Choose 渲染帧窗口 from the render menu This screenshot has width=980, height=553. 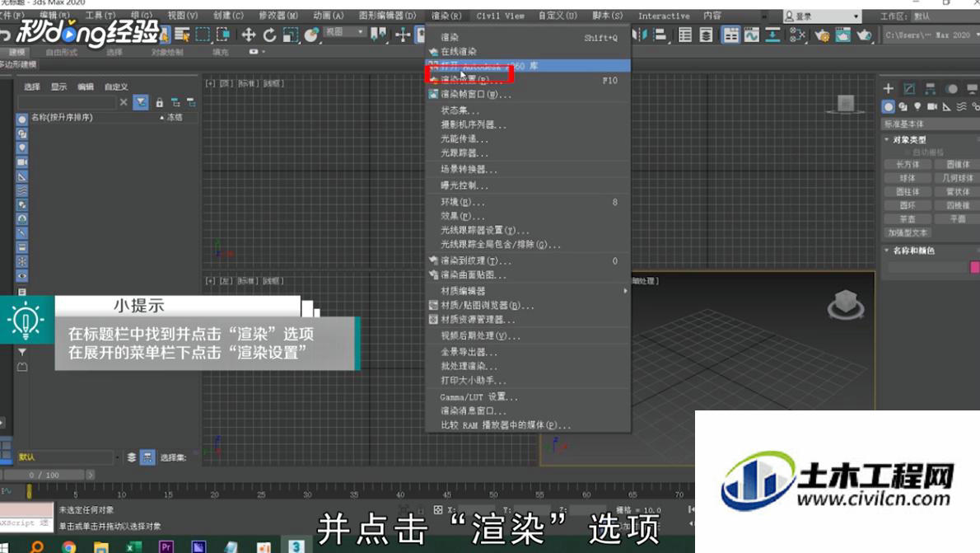(x=528, y=95)
